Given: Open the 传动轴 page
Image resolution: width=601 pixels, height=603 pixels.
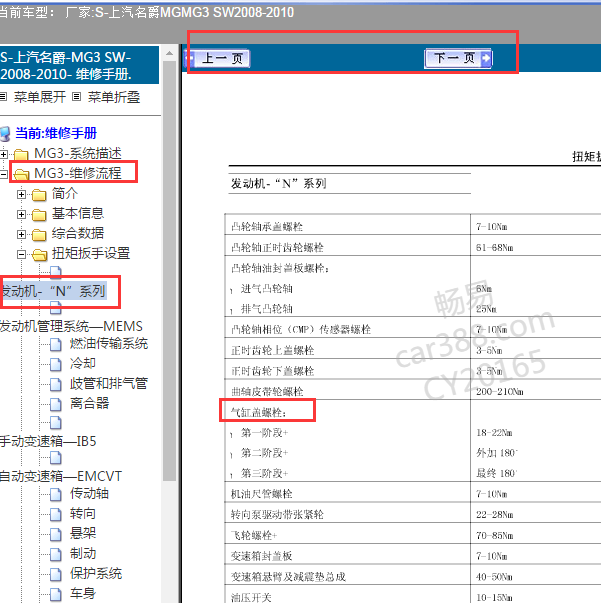Looking at the screenshot, I should click(x=89, y=493).
